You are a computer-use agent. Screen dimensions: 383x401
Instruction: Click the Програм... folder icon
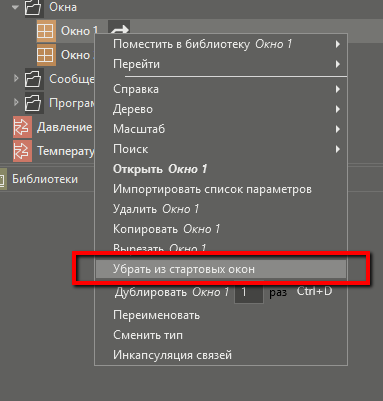tap(33, 103)
